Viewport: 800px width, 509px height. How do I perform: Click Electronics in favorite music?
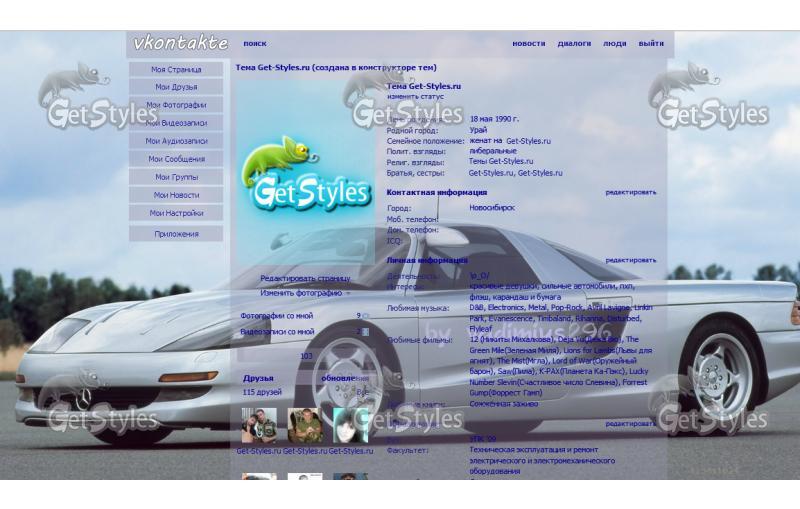(506, 308)
